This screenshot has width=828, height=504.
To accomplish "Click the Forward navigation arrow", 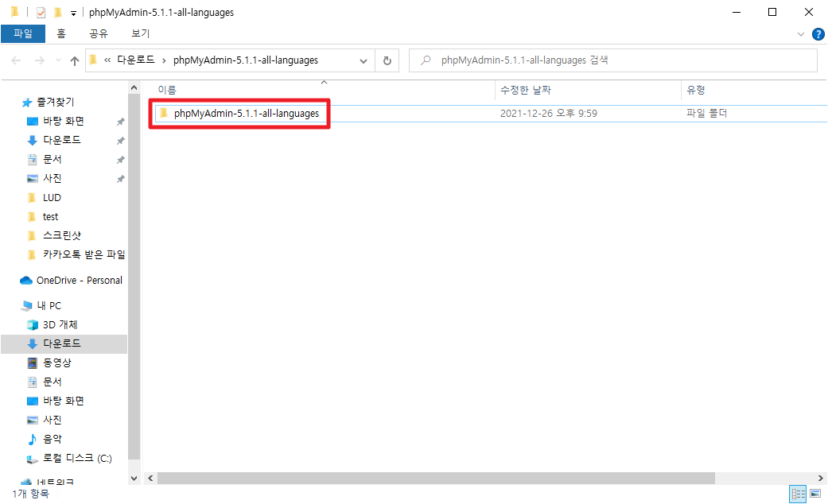I will [40, 60].
